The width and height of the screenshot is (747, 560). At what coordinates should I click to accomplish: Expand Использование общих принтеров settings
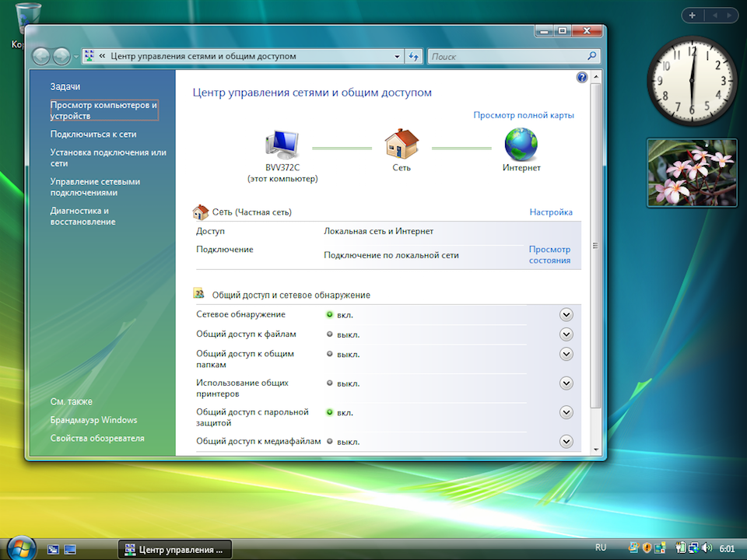click(566, 383)
